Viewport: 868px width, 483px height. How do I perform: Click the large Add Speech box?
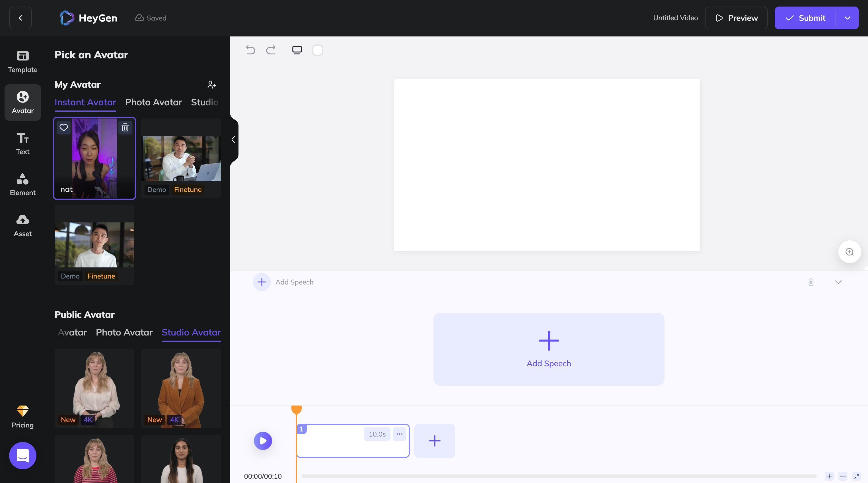[x=549, y=349]
